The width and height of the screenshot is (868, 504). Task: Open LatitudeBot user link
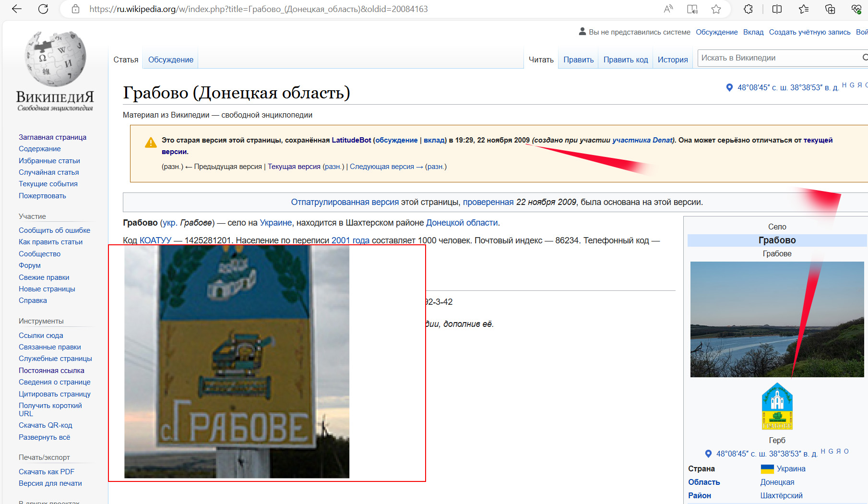tap(351, 140)
